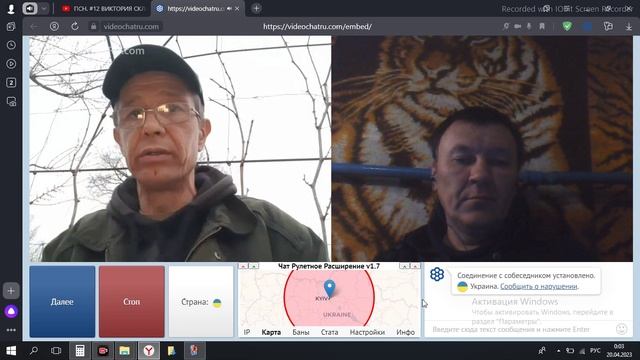
Task: Open the emoji smiley picker
Action: [x=621, y=329]
